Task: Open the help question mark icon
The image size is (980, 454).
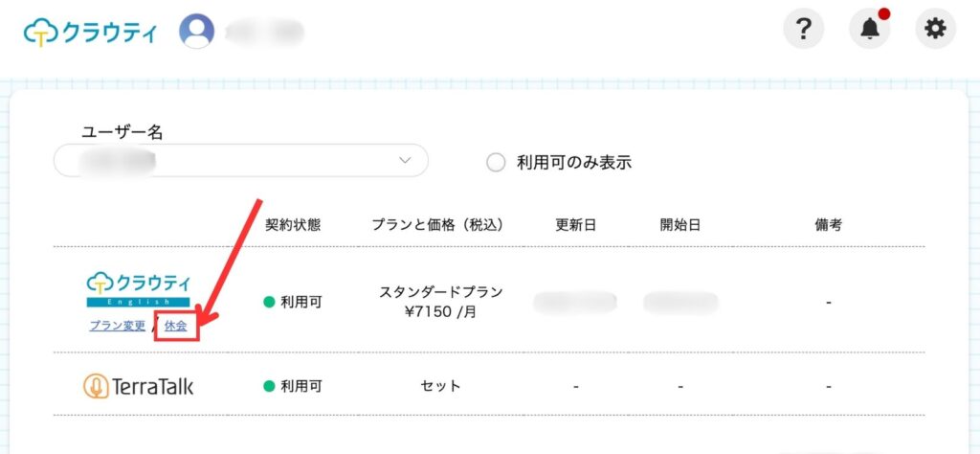Action: [x=804, y=31]
